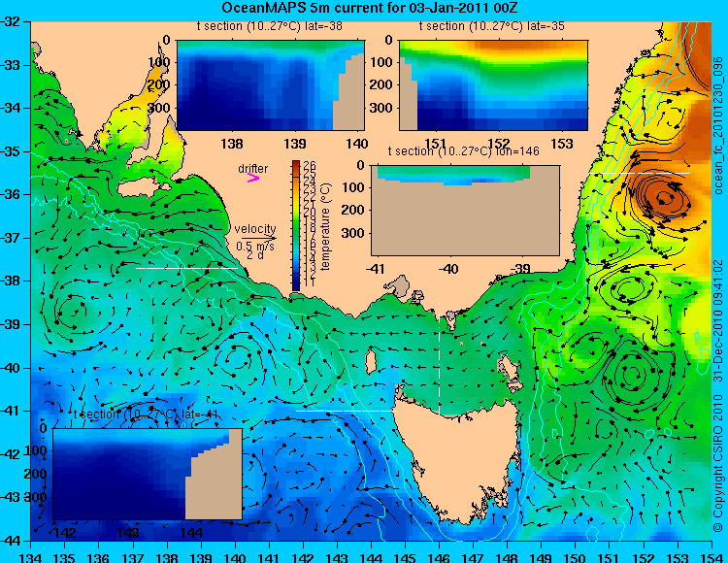Image resolution: width=728 pixels, height=563 pixels.
Task: Click the white section line west of Tasmania
Action: (347, 411)
